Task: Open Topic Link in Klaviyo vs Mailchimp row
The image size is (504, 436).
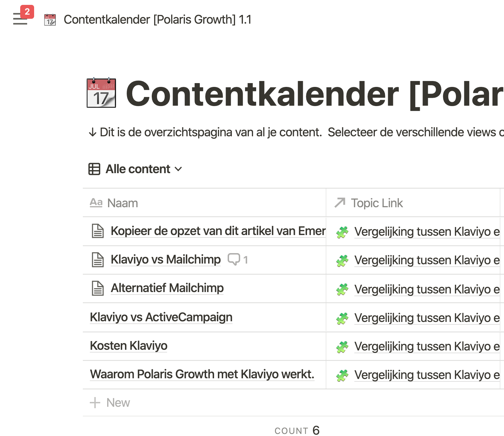Action: (x=427, y=260)
